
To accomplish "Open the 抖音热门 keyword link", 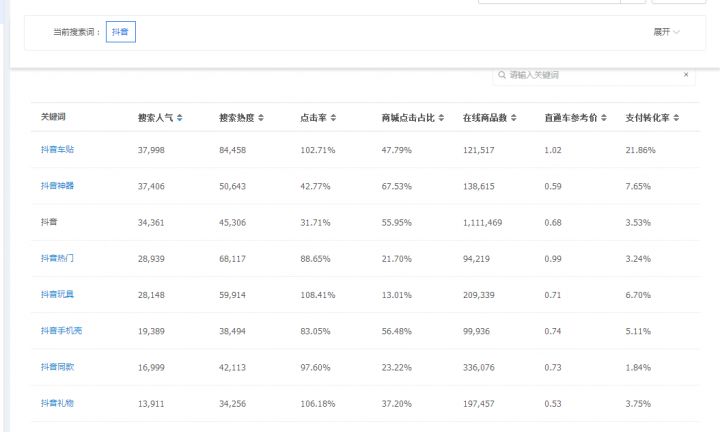I will pos(57,258).
